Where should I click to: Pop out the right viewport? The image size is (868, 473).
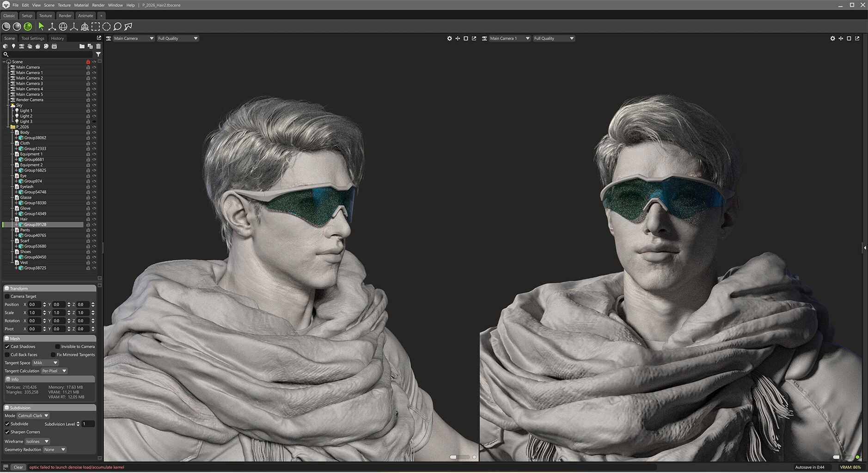(x=857, y=38)
